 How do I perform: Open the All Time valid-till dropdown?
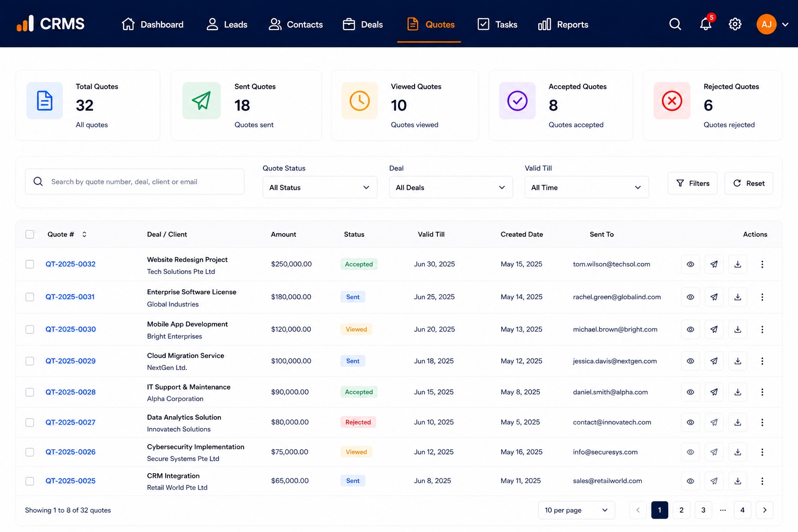(x=587, y=188)
